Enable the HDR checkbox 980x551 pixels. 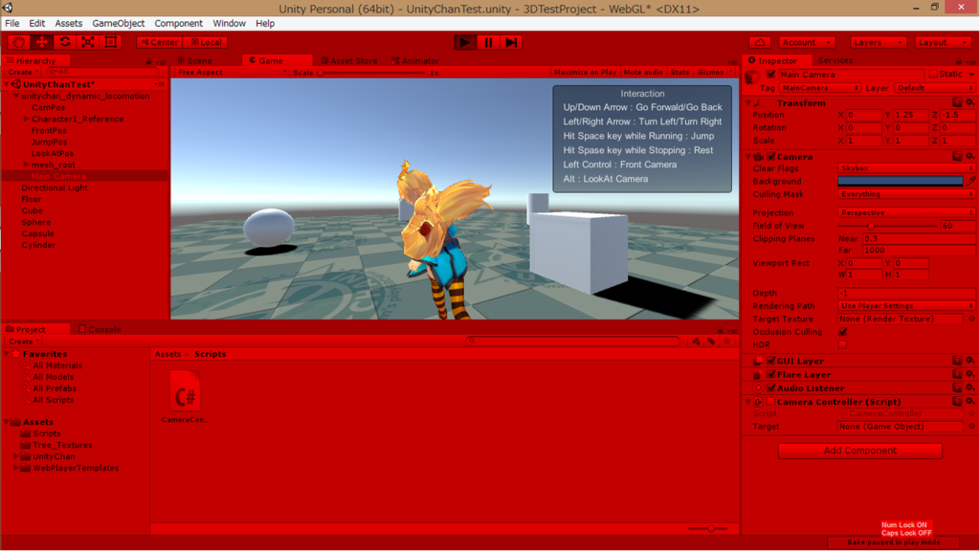[x=842, y=344]
